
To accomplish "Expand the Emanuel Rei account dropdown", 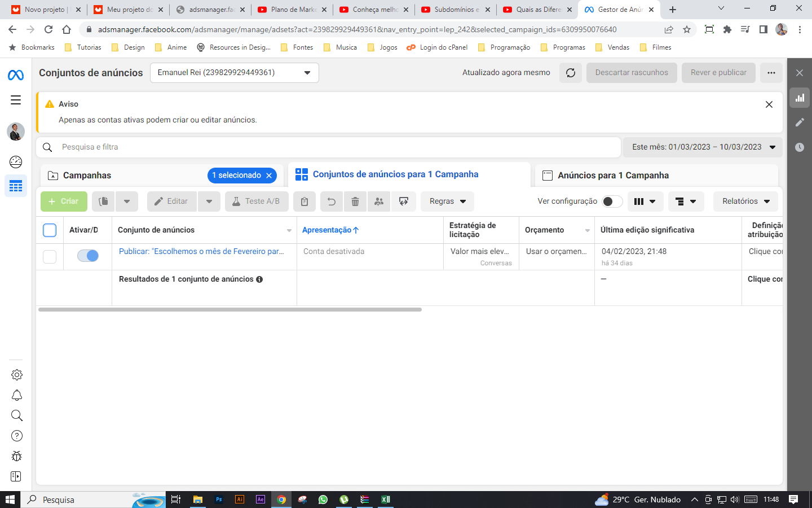I will click(234, 73).
